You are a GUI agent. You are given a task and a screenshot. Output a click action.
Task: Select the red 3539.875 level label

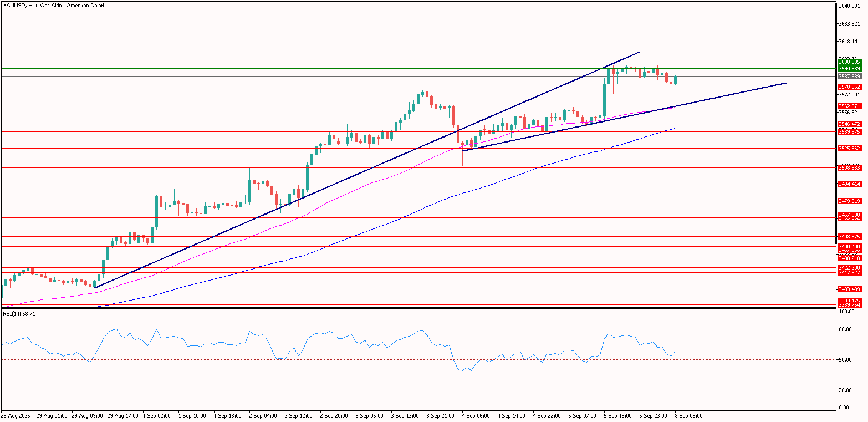(x=849, y=131)
